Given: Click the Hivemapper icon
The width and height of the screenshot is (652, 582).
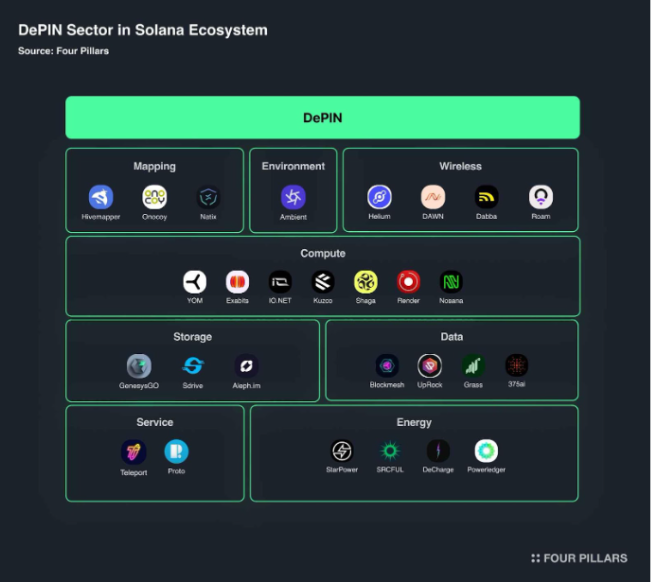Looking at the screenshot, I should [x=101, y=197].
